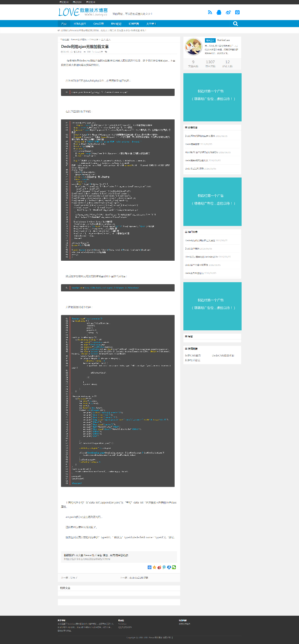Click the LOVE blog logo
Viewport: 299px width, 644px height.
[x=83, y=12]
